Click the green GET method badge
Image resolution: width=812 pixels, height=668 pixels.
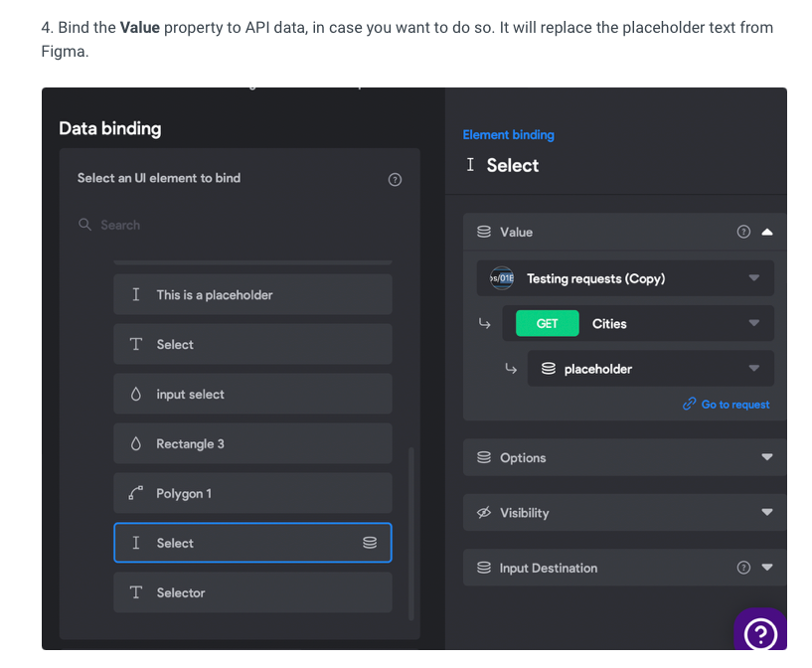click(x=547, y=323)
